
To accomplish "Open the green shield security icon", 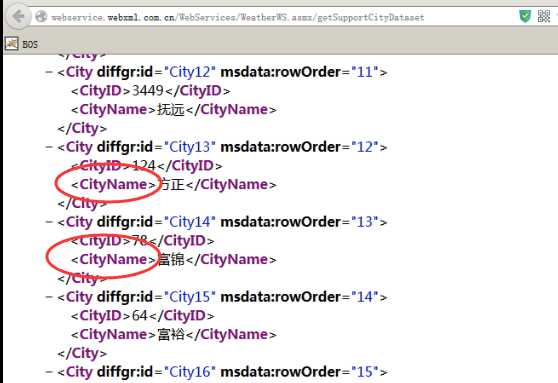I will [525, 16].
